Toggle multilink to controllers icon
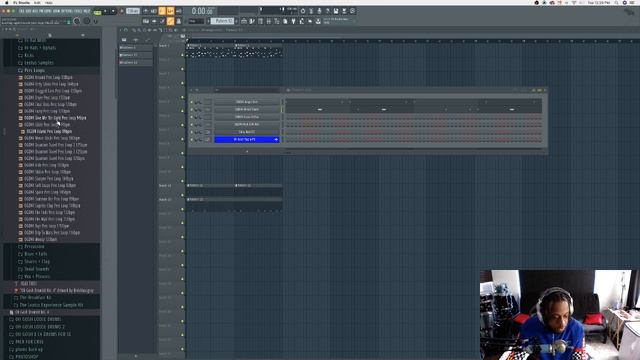The width and height of the screenshot is (640, 360). (x=179, y=21)
